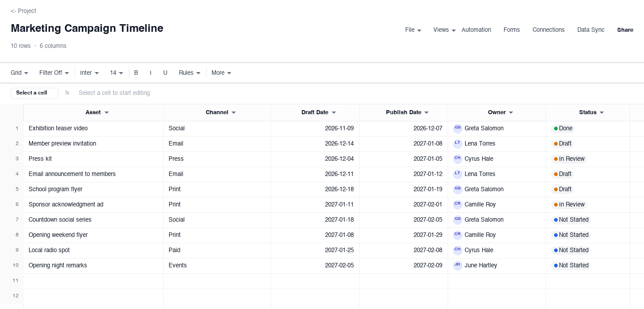Click the Marketing Campaign Timeline title
Viewport: 644px width, 309px height.
coord(87,28)
